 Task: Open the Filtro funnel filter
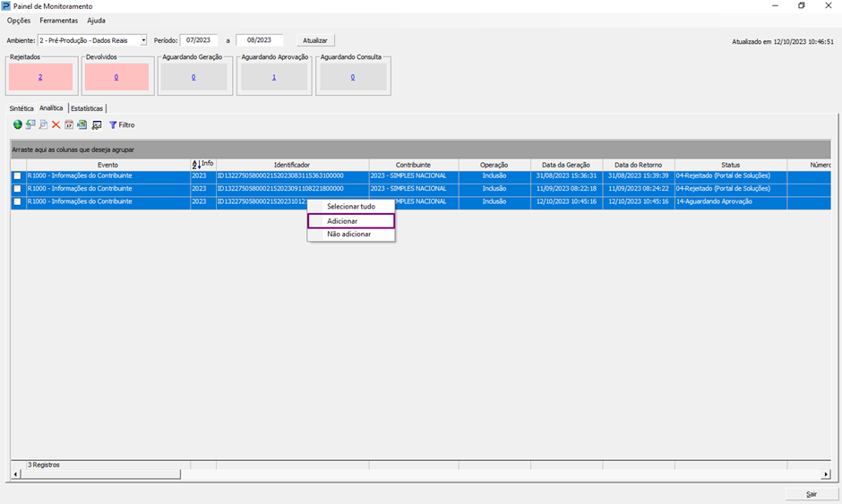pos(121,125)
